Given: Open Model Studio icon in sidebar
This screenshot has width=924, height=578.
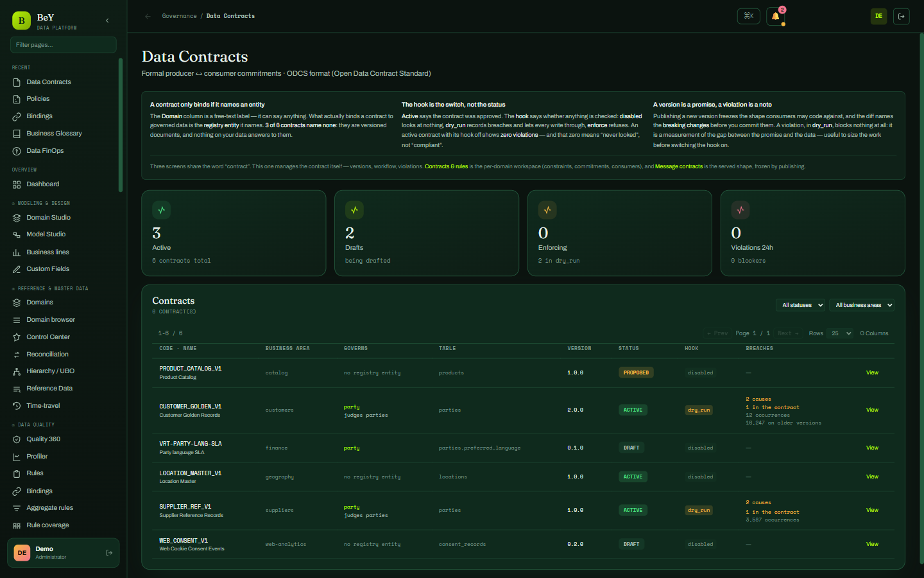Looking at the screenshot, I should coord(17,234).
